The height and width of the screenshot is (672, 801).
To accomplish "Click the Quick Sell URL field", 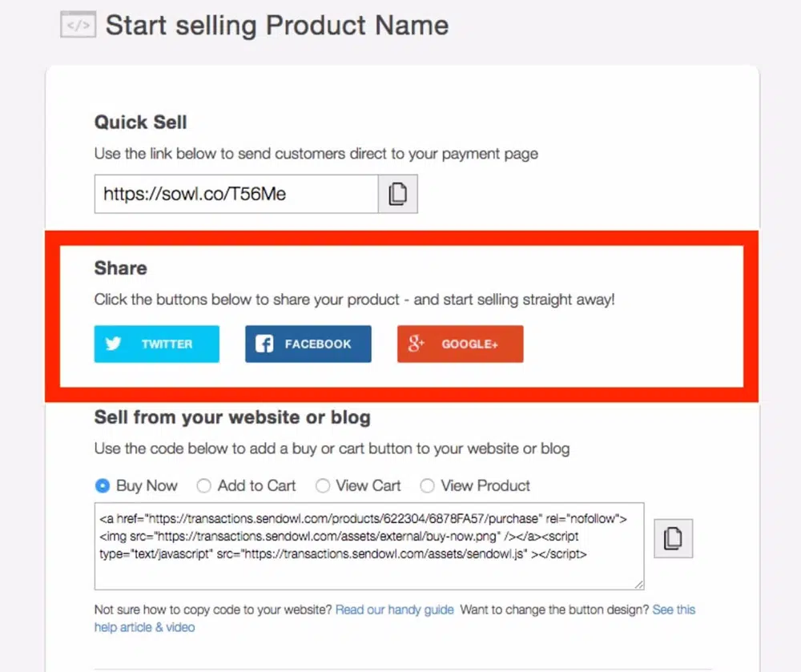I will point(236,195).
